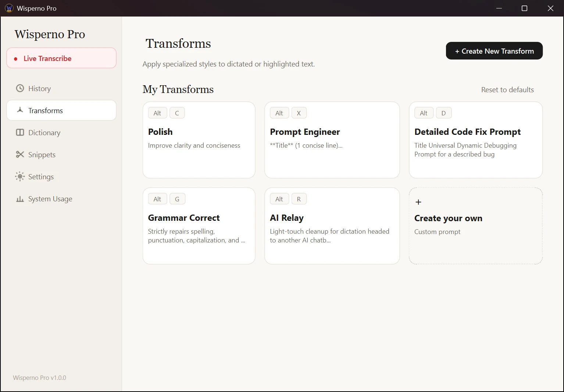The width and height of the screenshot is (564, 392).
Task: Minimize the Wisperno Pro window
Action: point(499,8)
